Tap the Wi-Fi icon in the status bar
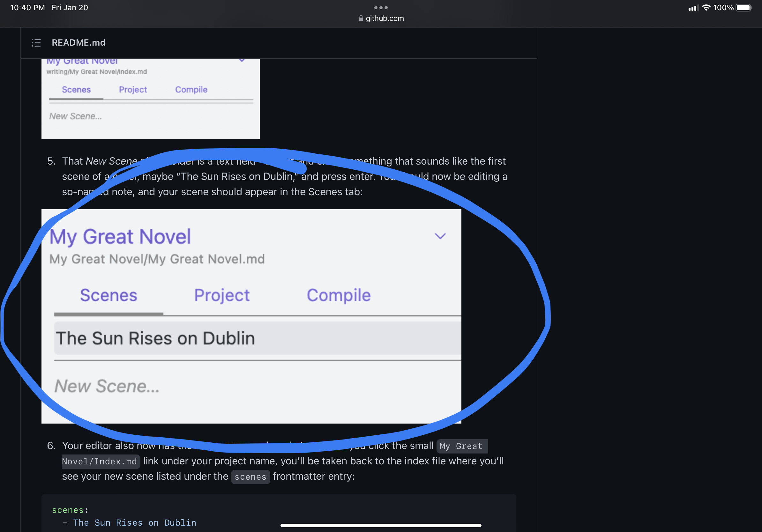Image resolution: width=762 pixels, height=532 pixels. tap(706, 8)
